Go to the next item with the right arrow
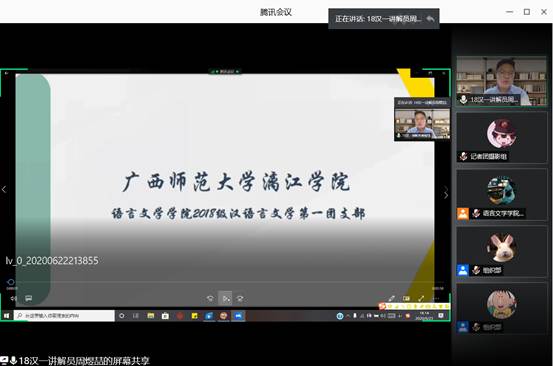The image size is (553, 366). point(446,194)
